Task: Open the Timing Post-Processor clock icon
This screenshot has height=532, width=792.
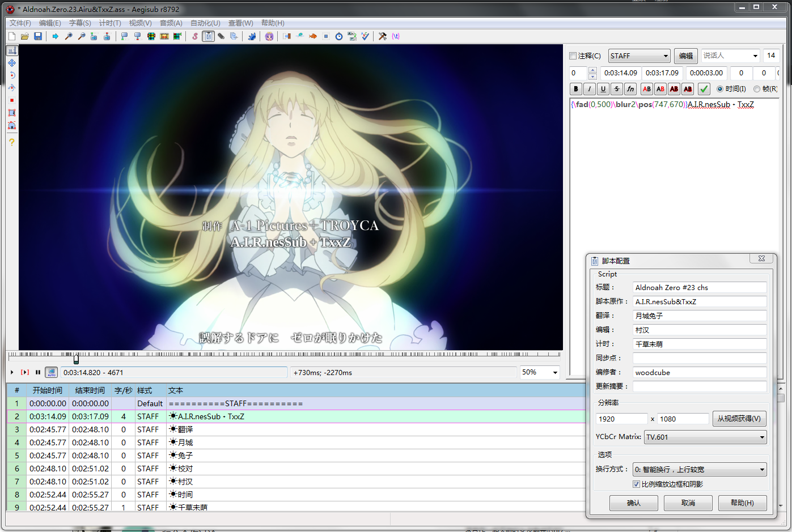Action: [x=338, y=36]
